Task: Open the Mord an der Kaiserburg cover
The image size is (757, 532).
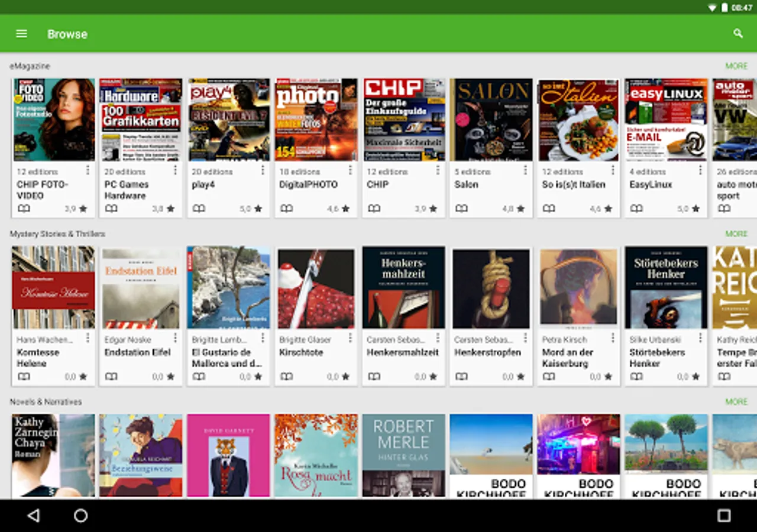Action: (x=578, y=287)
